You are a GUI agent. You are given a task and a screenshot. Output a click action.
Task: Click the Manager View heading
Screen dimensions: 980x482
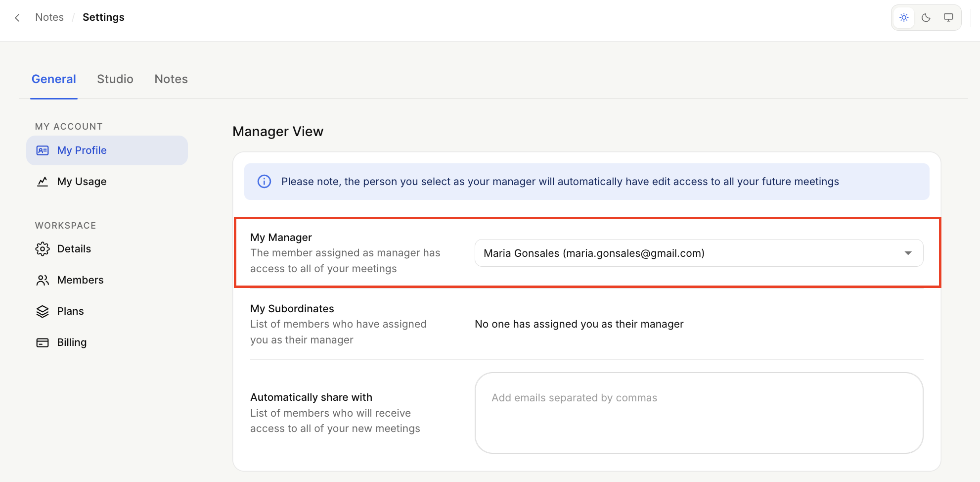278,132
